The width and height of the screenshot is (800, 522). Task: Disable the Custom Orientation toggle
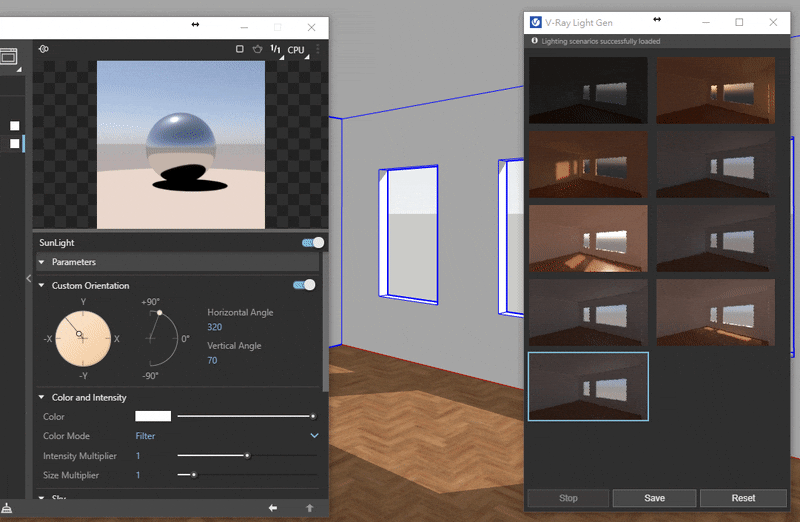click(304, 285)
